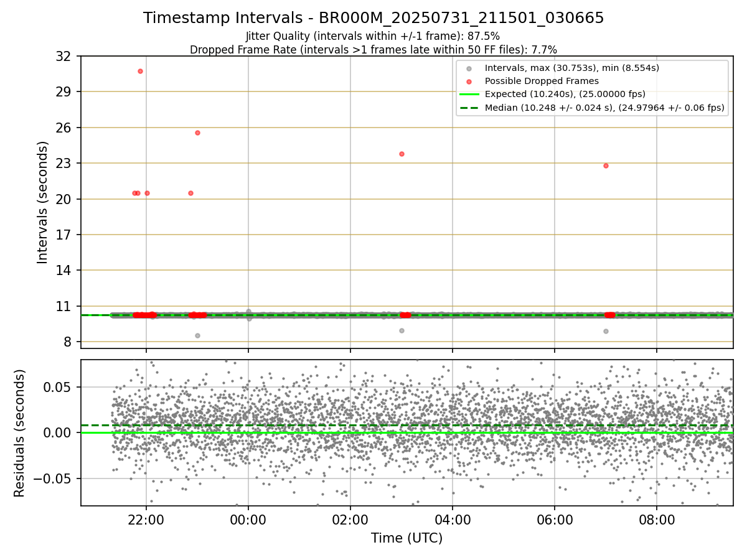Click the gray interval marker icon in the legend
The width and height of the screenshot is (747, 560).
[x=469, y=68]
